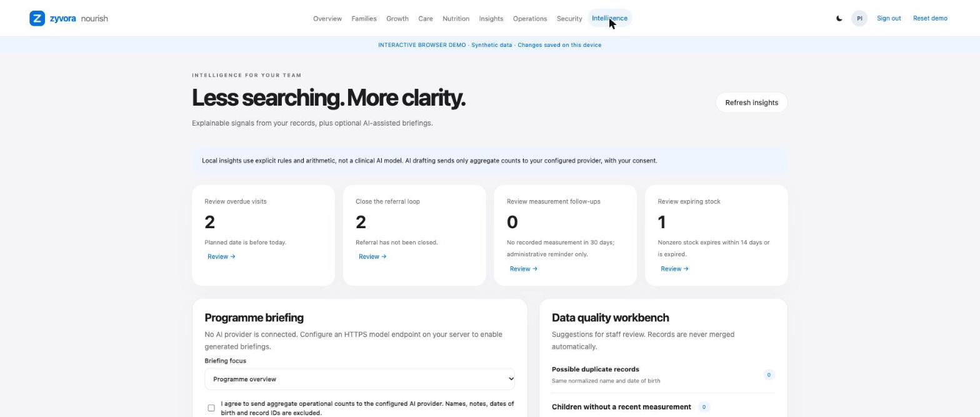Open the Security tab
This screenshot has height=417, width=980.
(569, 19)
